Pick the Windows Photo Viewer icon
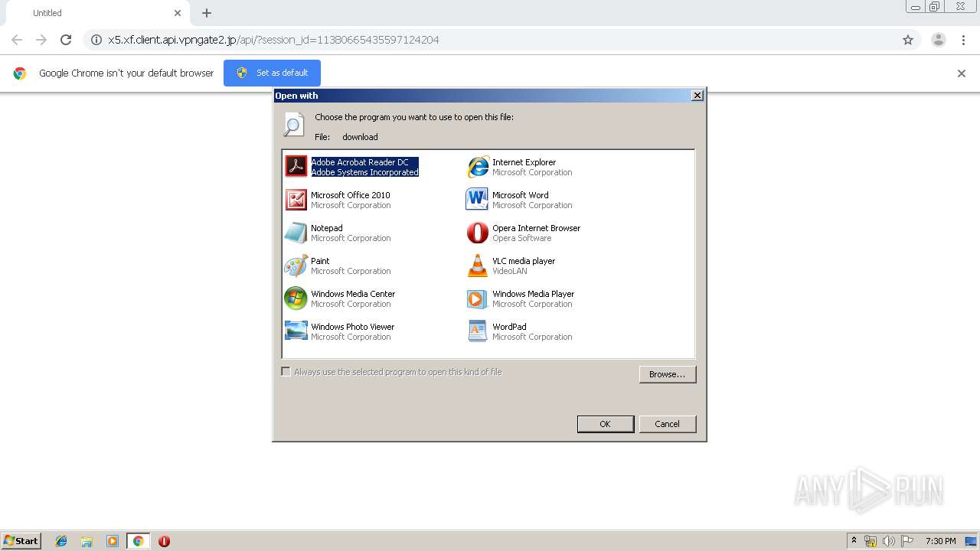 pos(296,331)
